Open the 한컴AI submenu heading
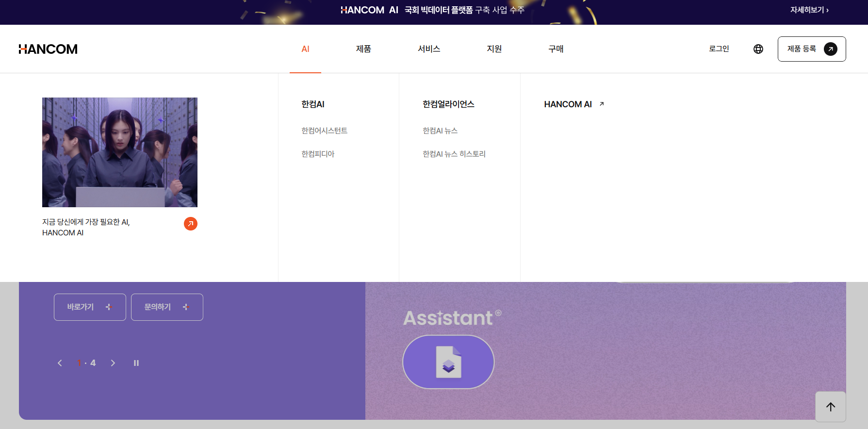The image size is (868, 429). [x=313, y=104]
